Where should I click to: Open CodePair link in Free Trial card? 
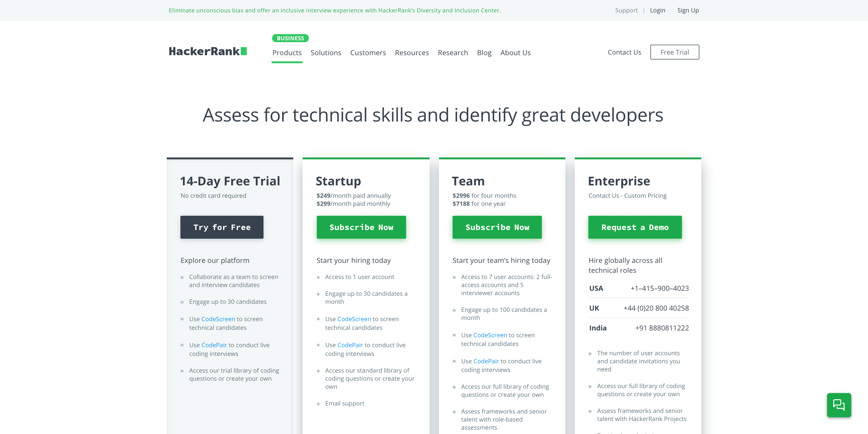point(214,345)
